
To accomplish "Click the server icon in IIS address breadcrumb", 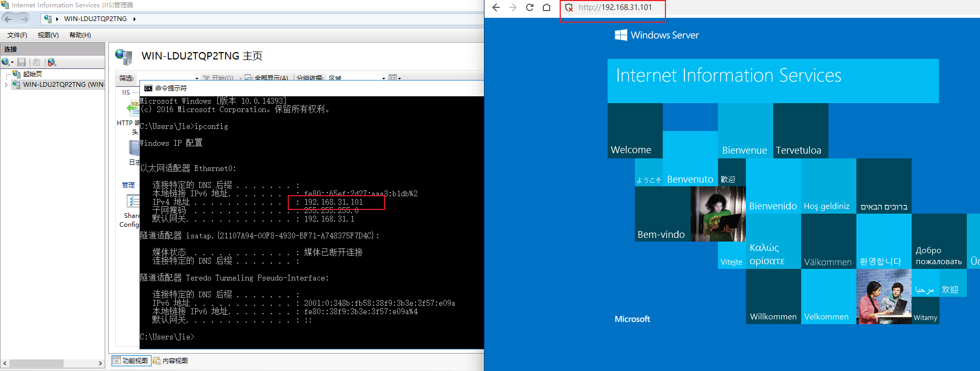I will (x=48, y=18).
